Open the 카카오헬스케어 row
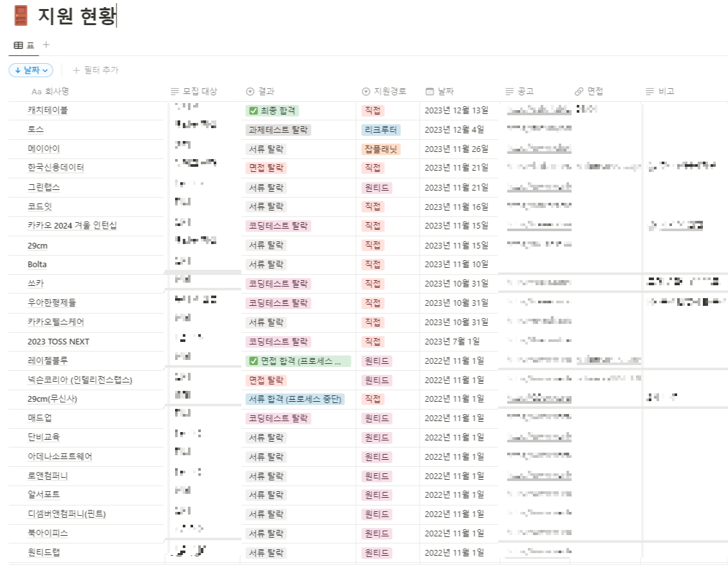This screenshot has height=566, width=728. click(x=56, y=322)
